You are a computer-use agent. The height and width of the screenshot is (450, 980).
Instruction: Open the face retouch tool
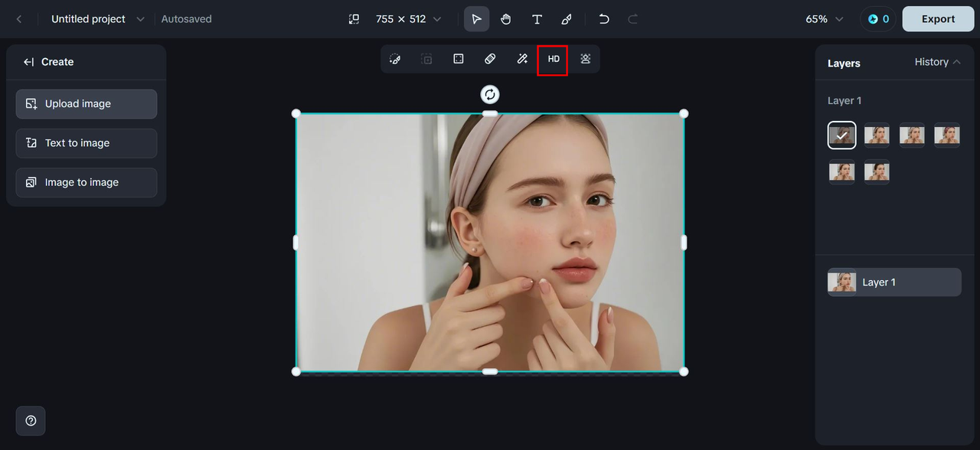pyautogui.click(x=585, y=58)
